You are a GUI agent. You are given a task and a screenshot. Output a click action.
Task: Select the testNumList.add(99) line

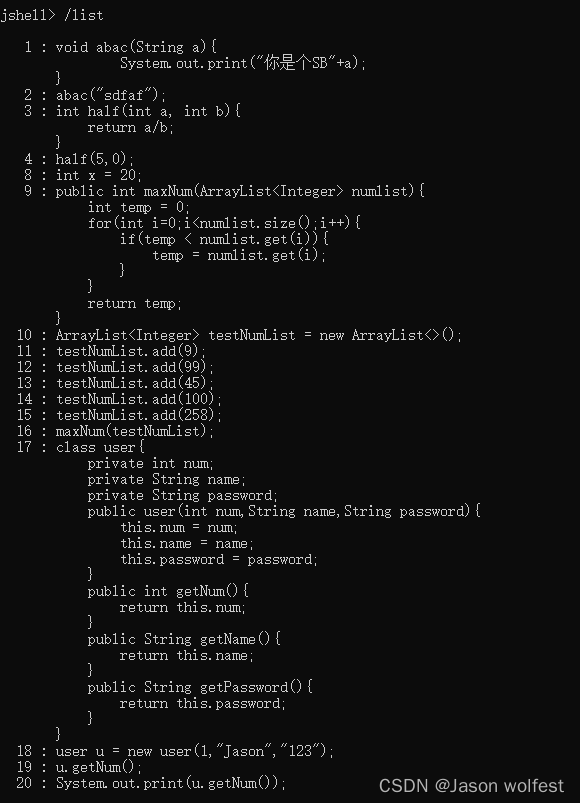(135, 367)
